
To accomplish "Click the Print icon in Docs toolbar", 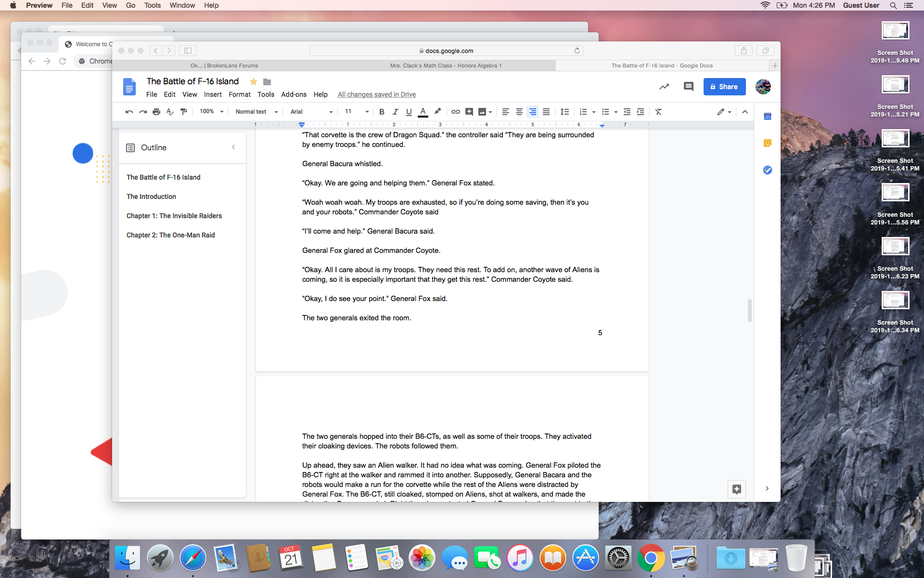I will point(156,112).
